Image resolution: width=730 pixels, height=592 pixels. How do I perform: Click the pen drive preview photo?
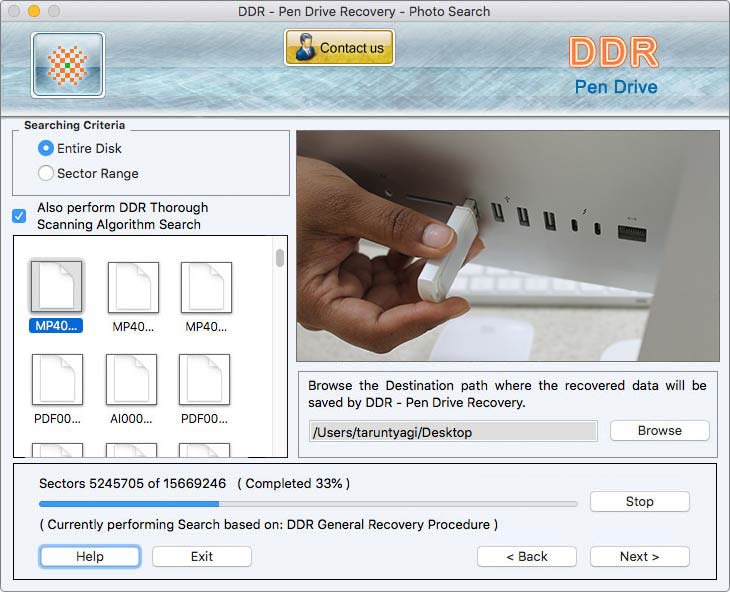click(508, 246)
